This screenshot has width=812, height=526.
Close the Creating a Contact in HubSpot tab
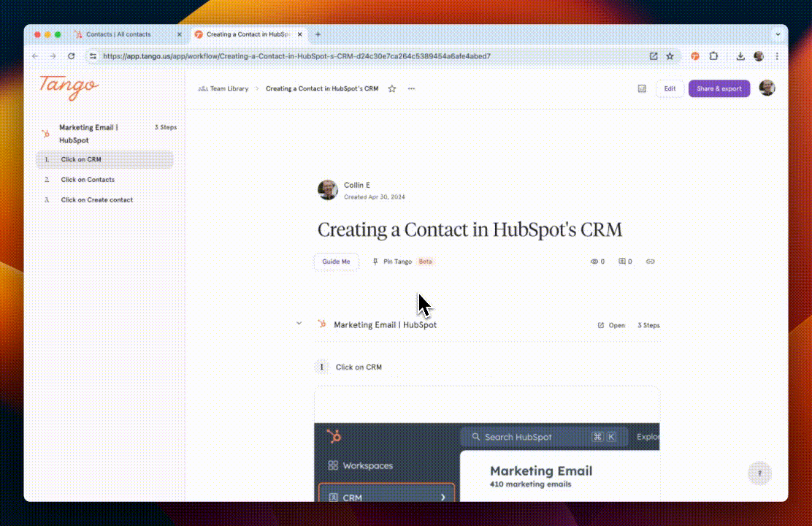pos(300,34)
